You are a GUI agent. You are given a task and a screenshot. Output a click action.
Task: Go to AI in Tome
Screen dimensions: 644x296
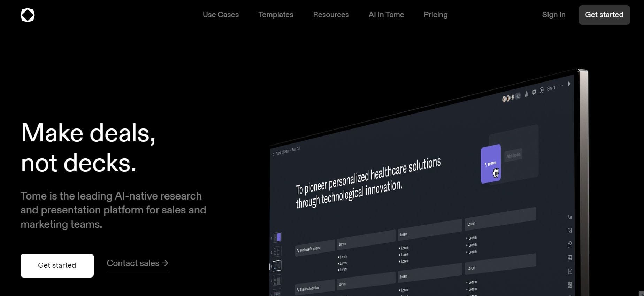click(386, 15)
